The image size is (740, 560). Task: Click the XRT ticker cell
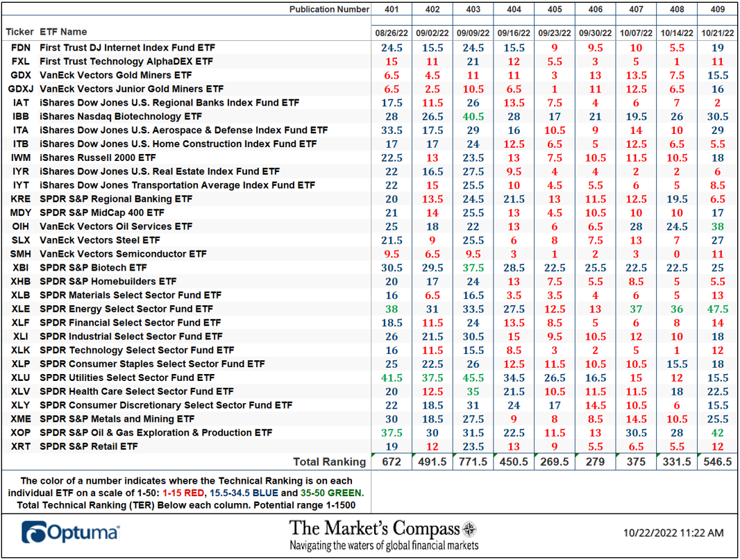[x=20, y=446]
